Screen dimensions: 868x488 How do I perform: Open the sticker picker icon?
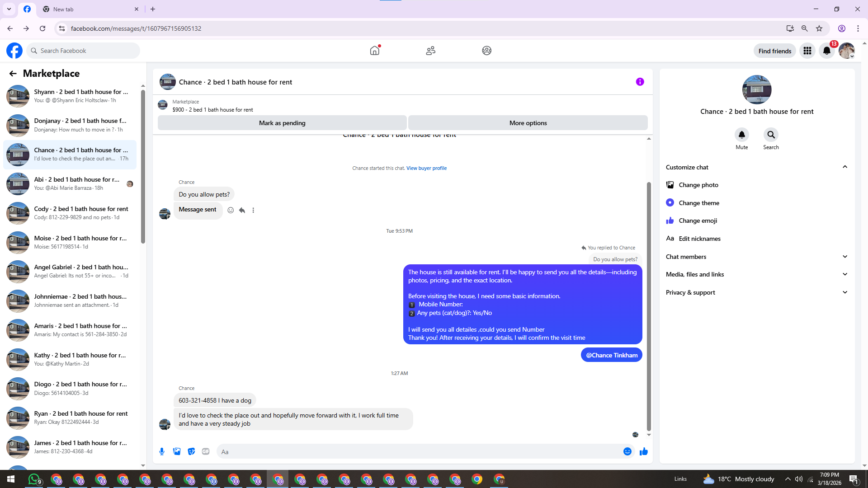point(191,451)
